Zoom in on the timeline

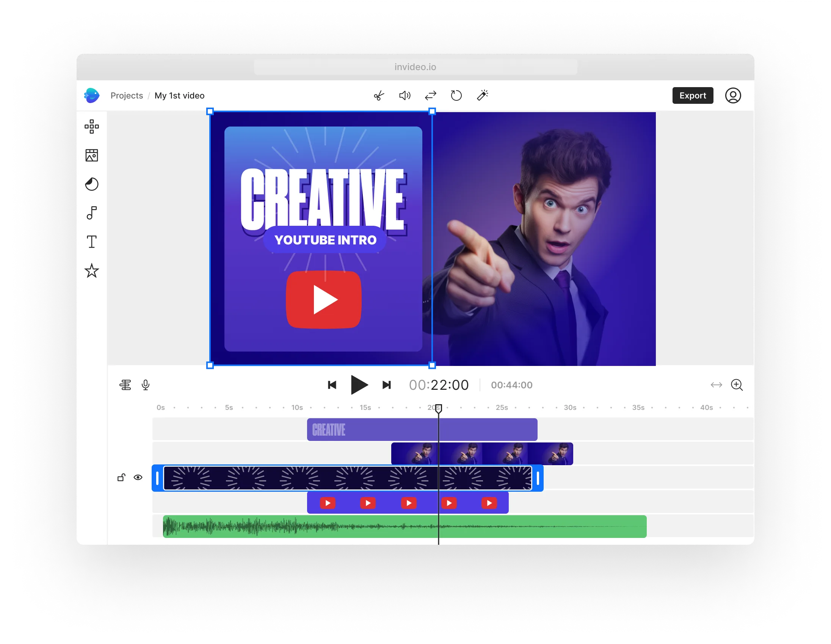coord(737,385)
